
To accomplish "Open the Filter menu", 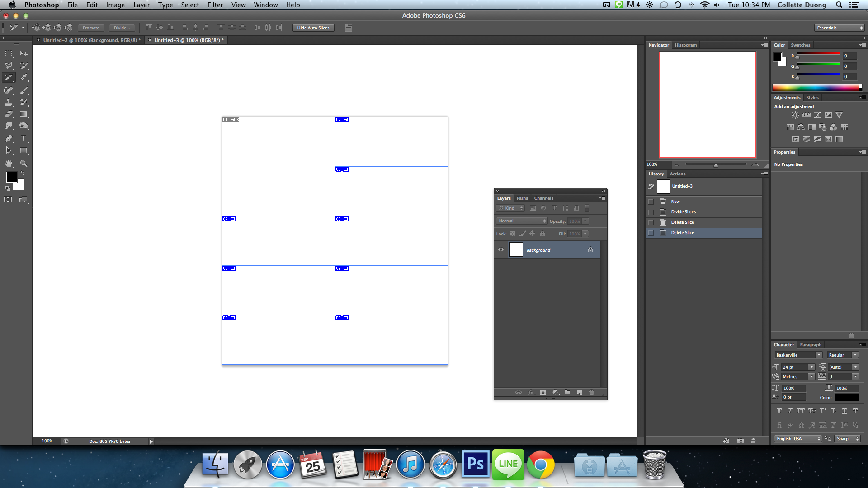I will pyautogui.click(x=215, y=5).
